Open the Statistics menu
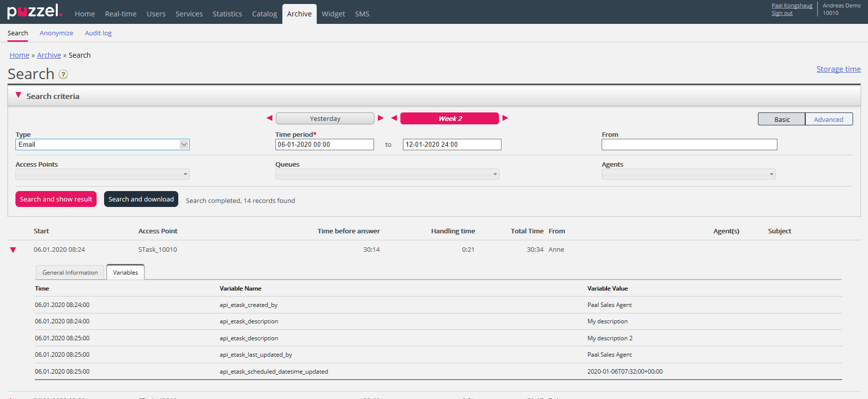The height and width of the screenshot is (399, 868). coord(227,14)
